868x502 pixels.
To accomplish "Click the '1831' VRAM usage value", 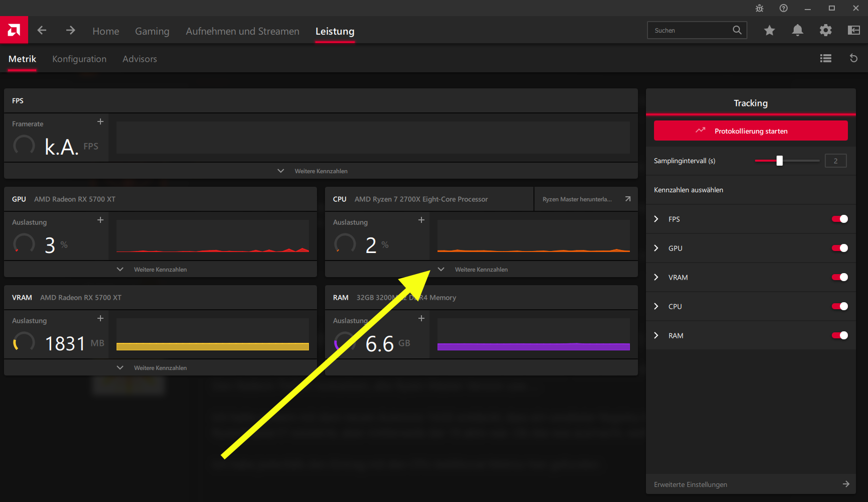I will coord(65,343).
